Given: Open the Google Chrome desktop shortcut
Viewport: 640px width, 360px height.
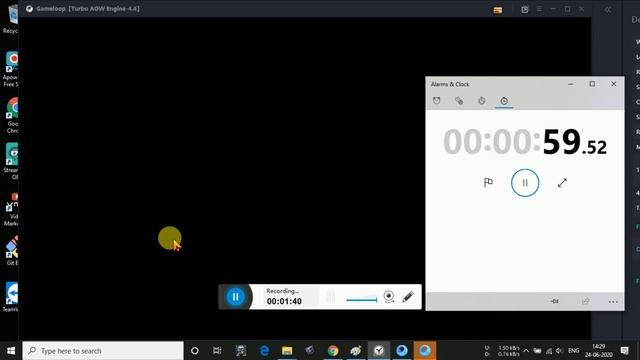Looking at the screenshot, I should [11, 116].
